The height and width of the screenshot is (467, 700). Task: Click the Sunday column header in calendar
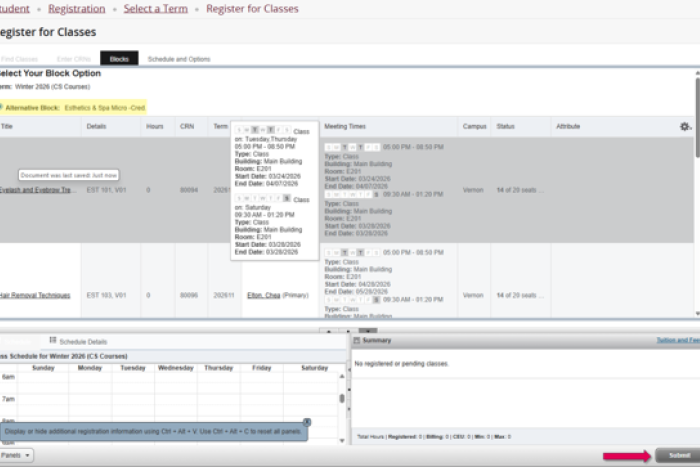tap(43, 368)
